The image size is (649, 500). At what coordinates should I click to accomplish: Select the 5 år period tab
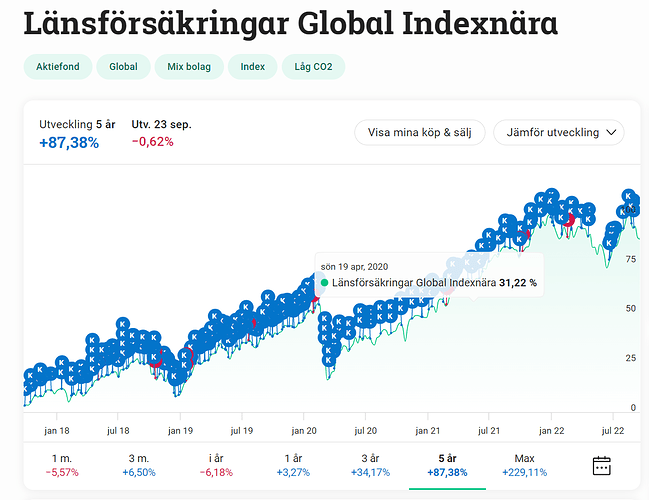pos(447,464)
